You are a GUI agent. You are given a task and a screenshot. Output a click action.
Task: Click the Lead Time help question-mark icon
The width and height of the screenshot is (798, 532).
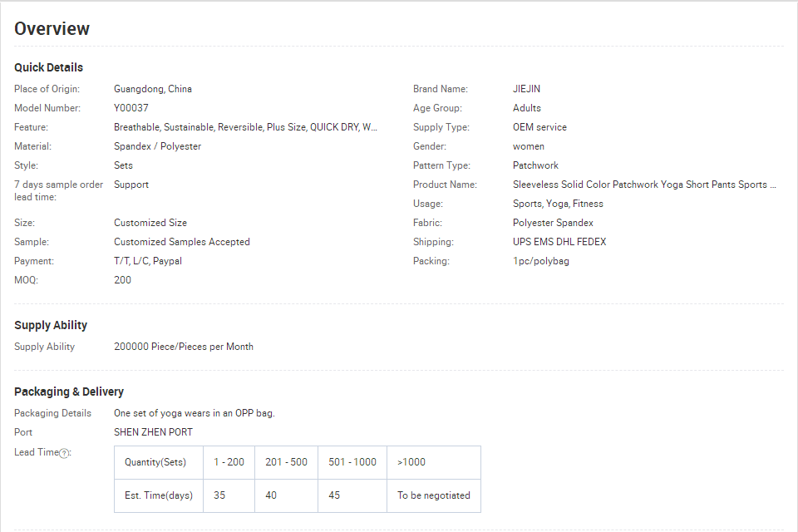(64, 453)
